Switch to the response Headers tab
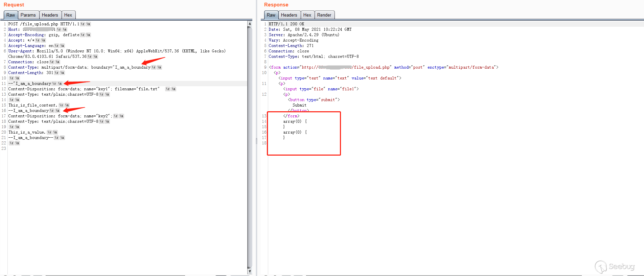 click(x=289, y=15)
